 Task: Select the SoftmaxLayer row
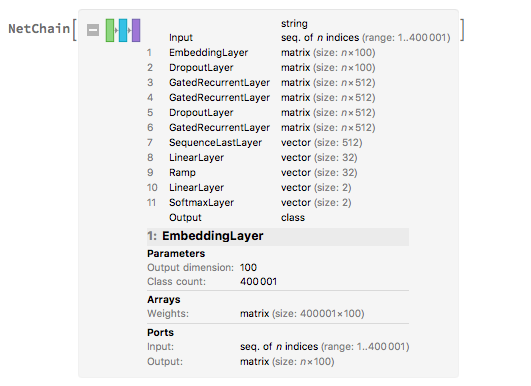(x=249, y=202)
